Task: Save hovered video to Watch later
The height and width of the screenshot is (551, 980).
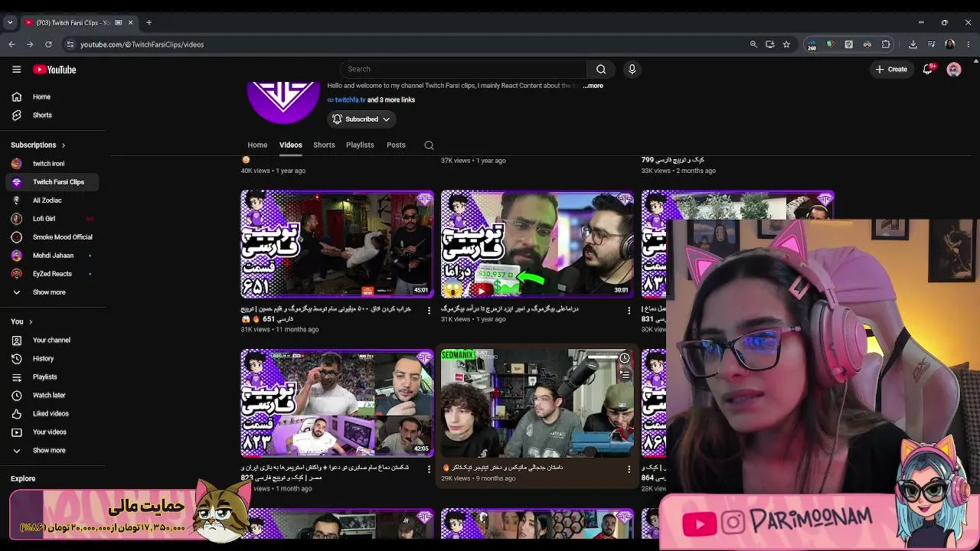Action: pyautogui.click(x=625, y=358)
